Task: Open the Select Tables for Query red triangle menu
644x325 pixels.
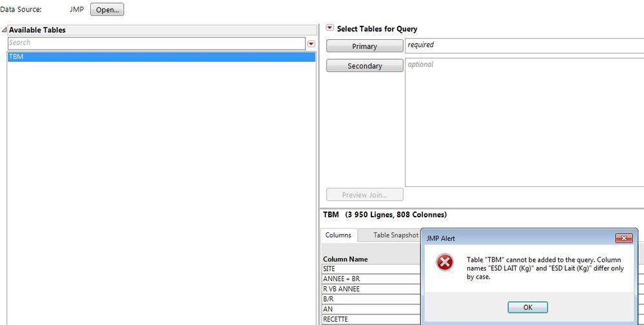Action: 329,28
